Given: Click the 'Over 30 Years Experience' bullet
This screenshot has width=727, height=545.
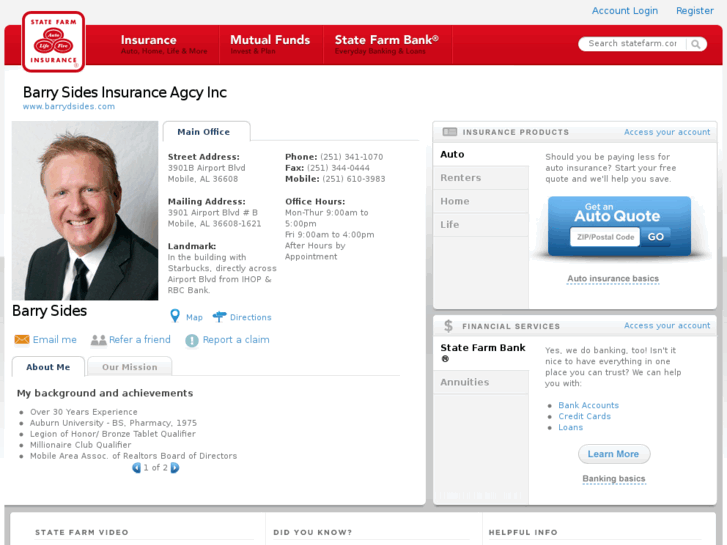Looking at the screenshot, I should click(x=83, y=412).
